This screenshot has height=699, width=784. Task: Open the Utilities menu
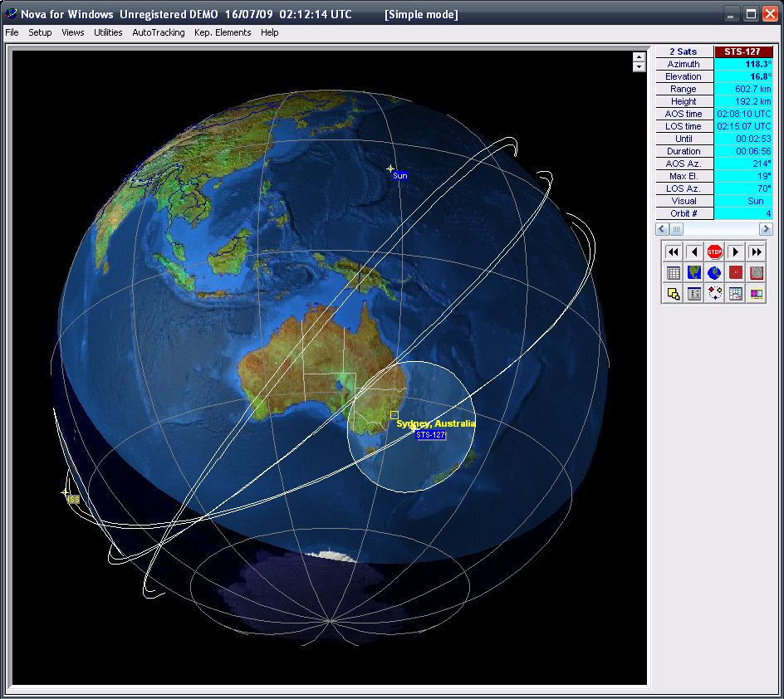(x=108, y=32)
